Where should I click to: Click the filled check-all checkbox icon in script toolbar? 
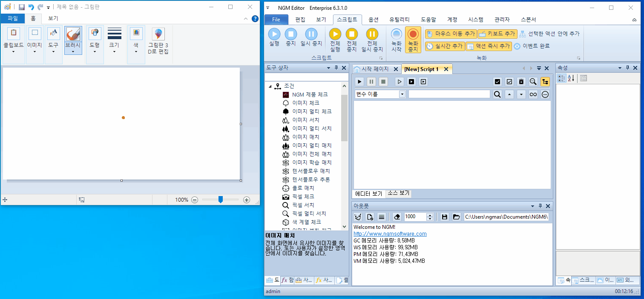point(497,82)
